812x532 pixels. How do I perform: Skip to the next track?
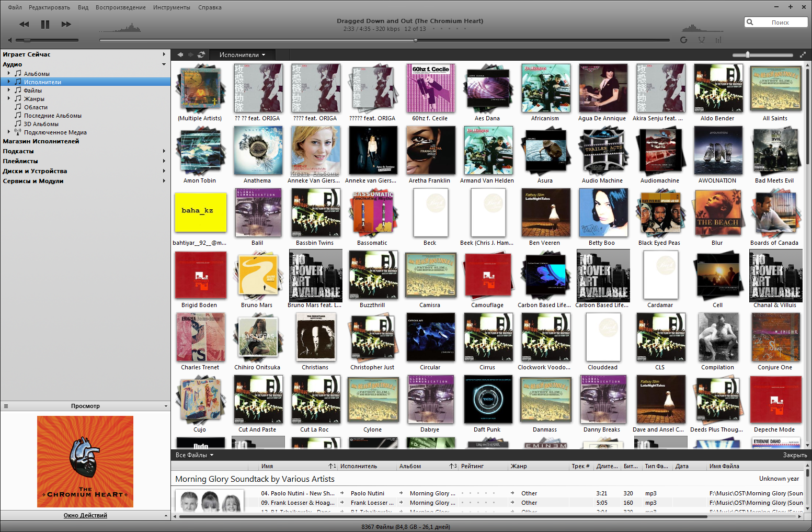(66, 24)
